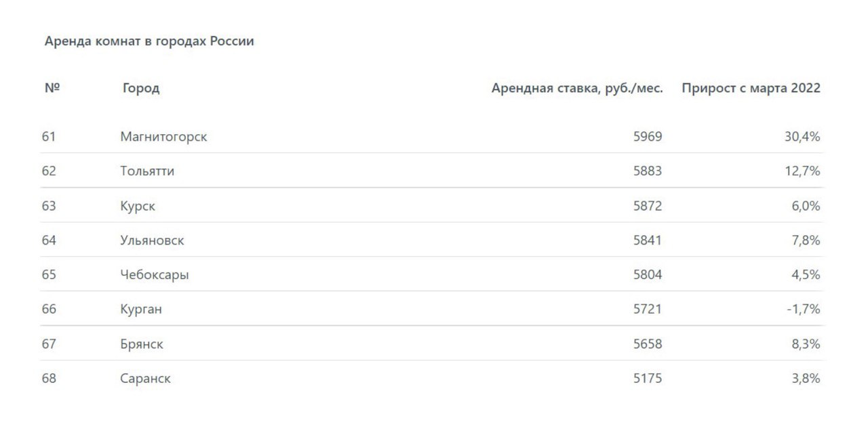This screenshot has height=435, width=868.
Task: Click the rental rate 5804 cell
Action: point(648,275)
